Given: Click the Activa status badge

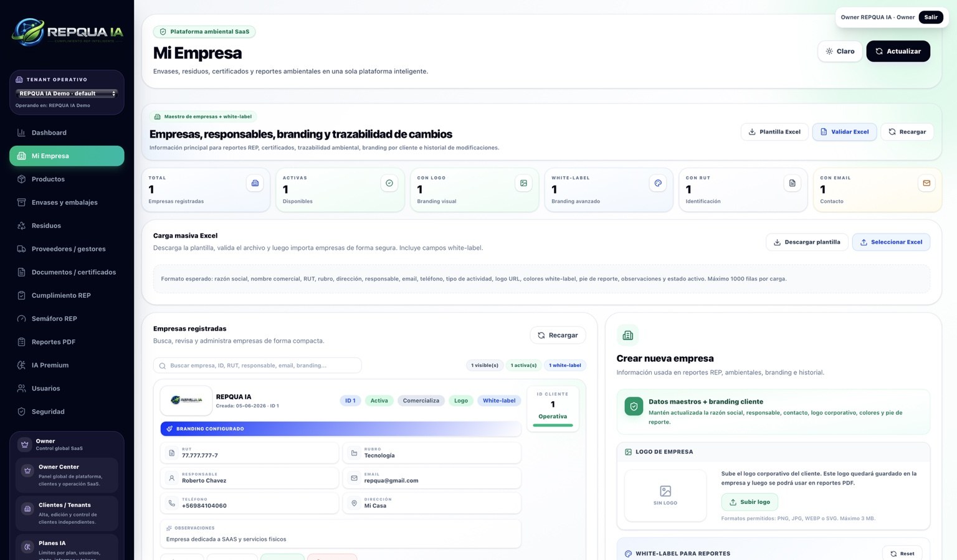Looking at the screenshot, I should pos(379,401).
